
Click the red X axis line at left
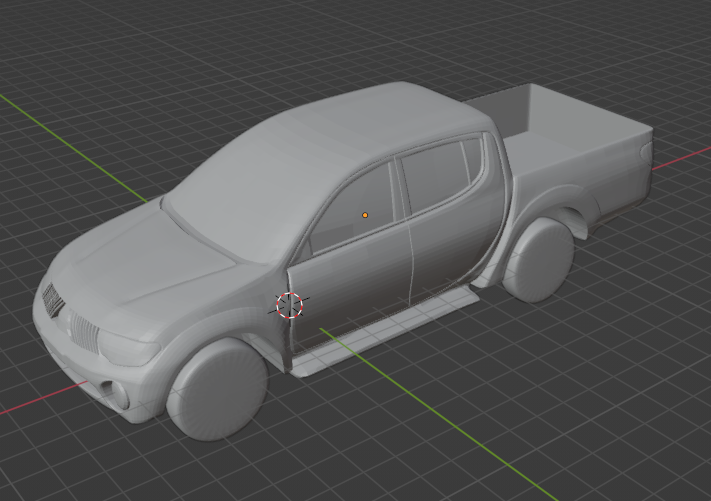click(43, 397)
